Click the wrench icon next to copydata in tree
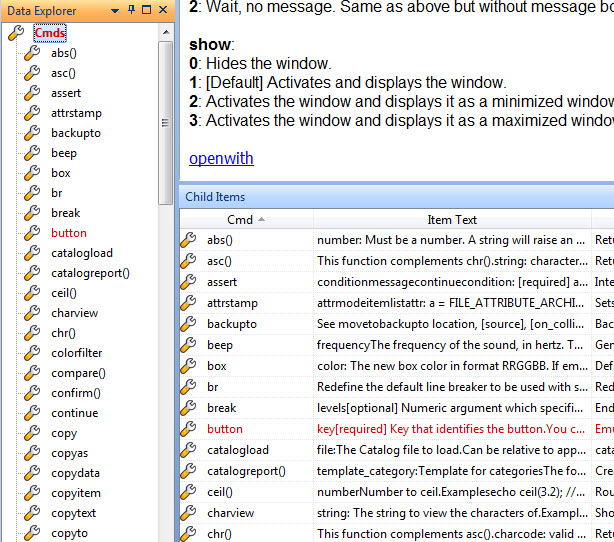 pyautogui.click(x=32, y=473)
